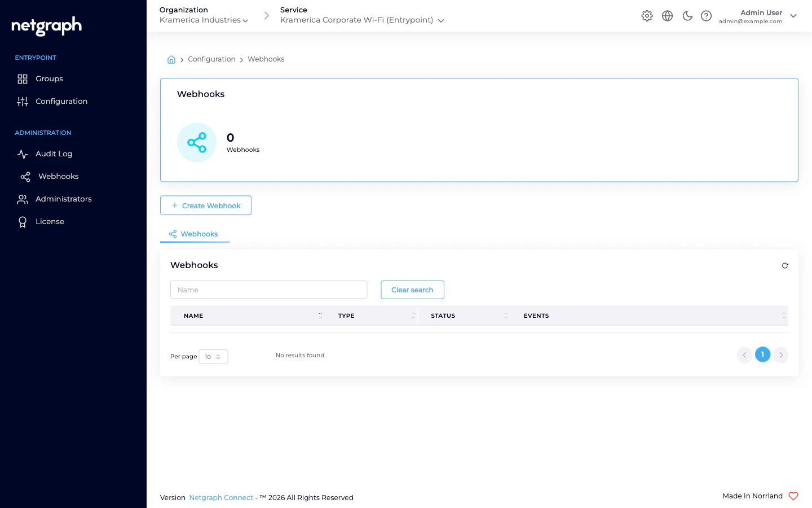Expand the Service dropdown Kramerica Corporate Wi-Fi
812x508 pixels.
coord(362,20)
